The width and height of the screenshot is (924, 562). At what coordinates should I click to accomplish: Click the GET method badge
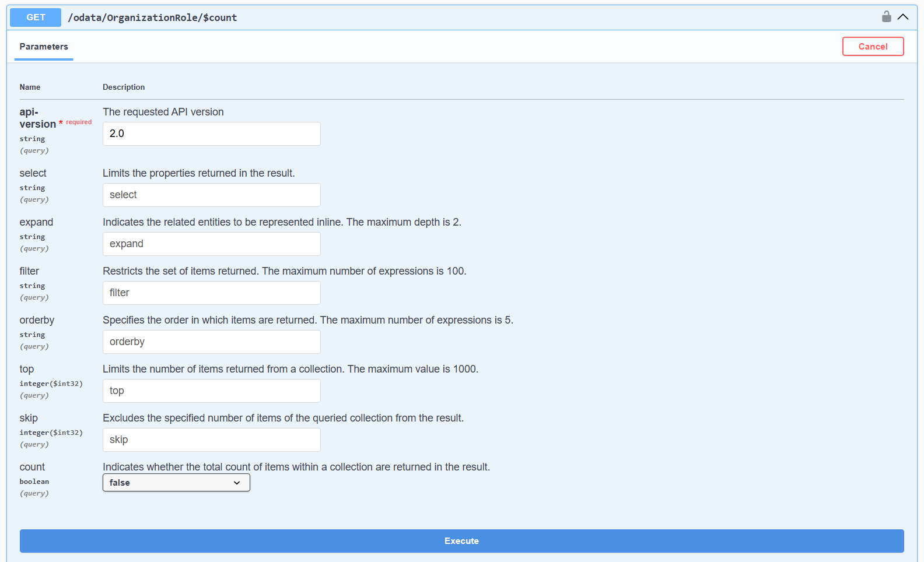36,17
